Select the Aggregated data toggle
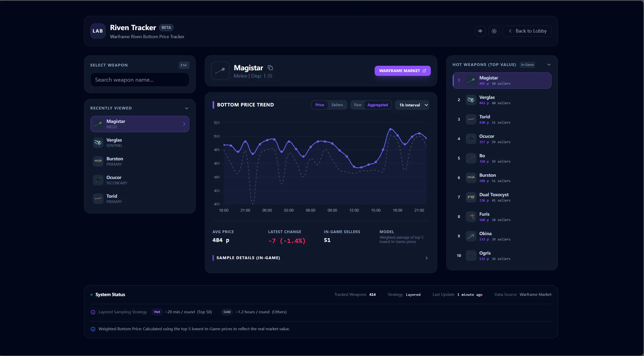The image size is (644, 356). pos(377,105)
